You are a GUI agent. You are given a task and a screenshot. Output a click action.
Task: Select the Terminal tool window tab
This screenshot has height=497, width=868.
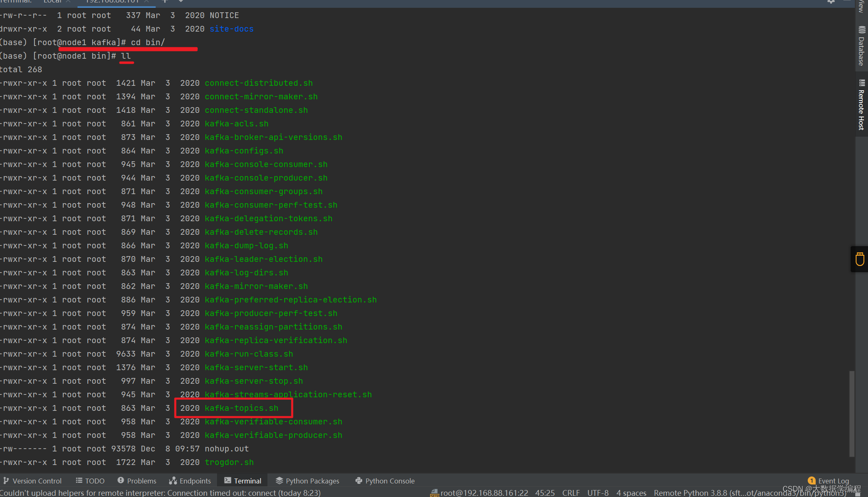[x=243, y=481]
